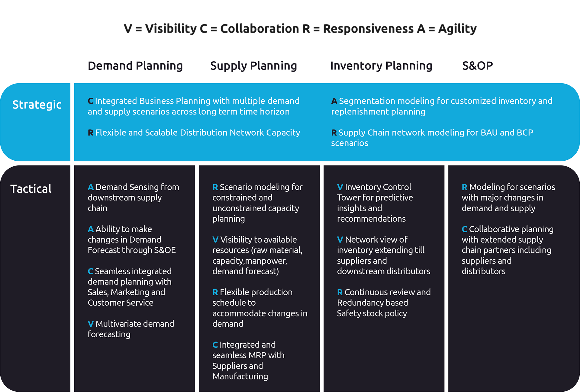Click the Demand Planning column heading
This screenshot has height=392, width=580.
point(135,66)
